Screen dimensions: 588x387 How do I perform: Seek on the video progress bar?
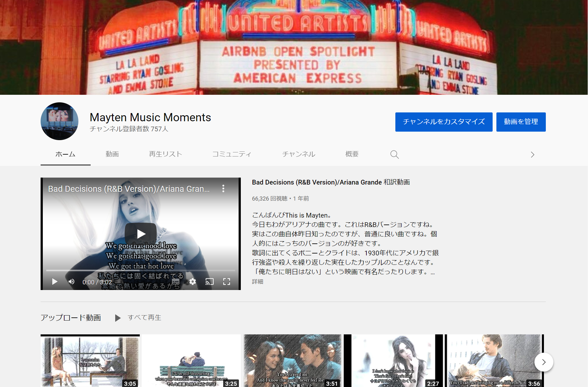click(x=141, y=270)
